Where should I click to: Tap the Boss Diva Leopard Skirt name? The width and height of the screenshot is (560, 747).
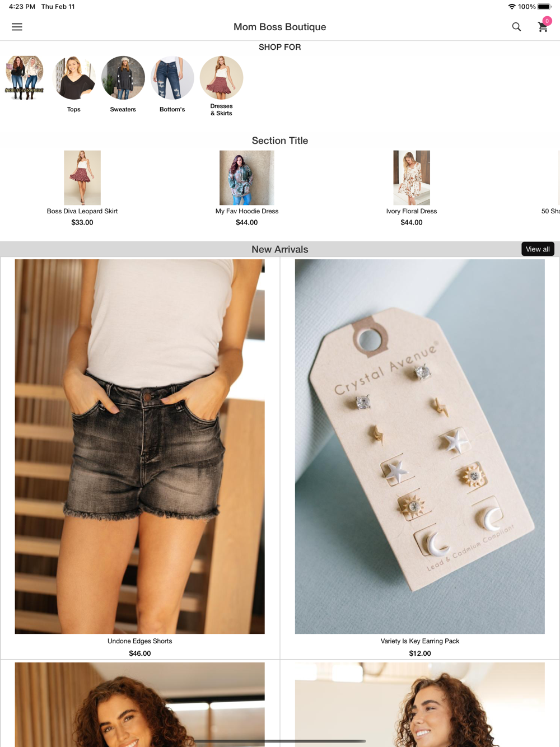coord(82,211)
